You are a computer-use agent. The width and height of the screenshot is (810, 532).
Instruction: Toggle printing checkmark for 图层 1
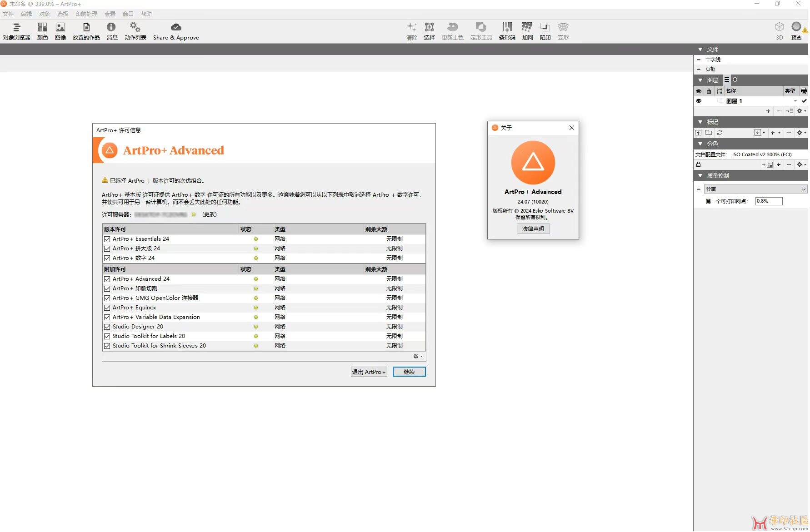click(804, 101)
